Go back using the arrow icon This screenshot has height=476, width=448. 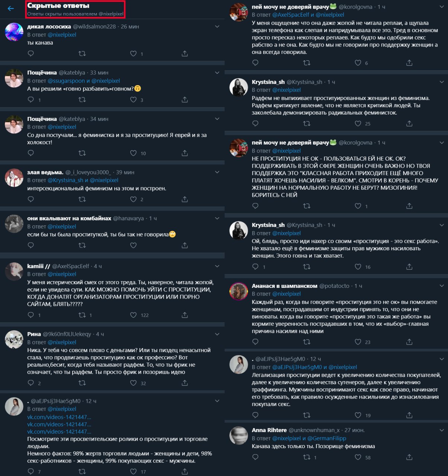[x=11, y=8]
